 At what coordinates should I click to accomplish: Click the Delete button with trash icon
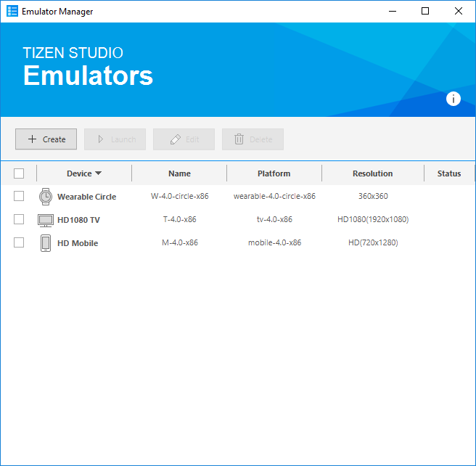(x=253, y=139)
